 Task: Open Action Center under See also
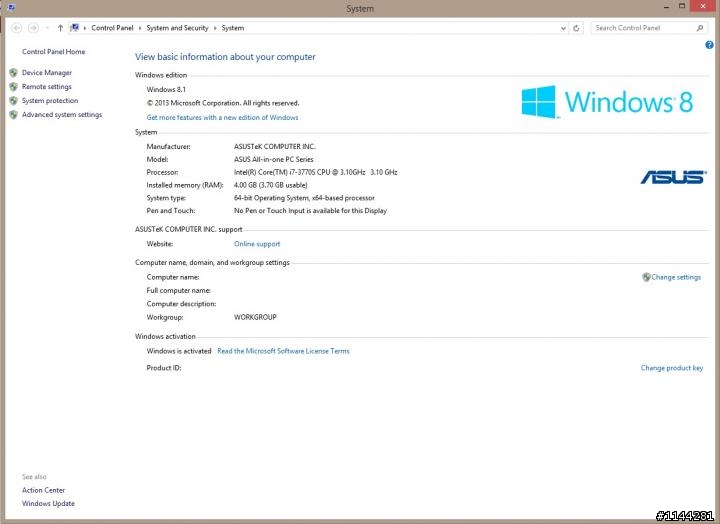44,490
